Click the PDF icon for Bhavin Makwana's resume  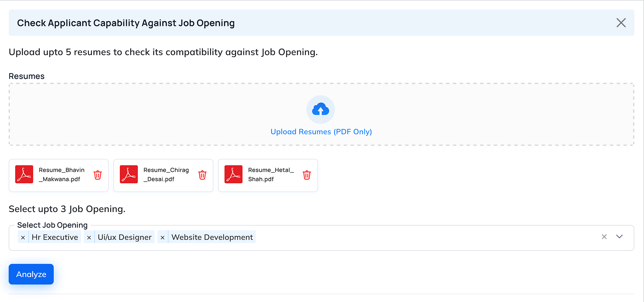click(x=24, y=174)
